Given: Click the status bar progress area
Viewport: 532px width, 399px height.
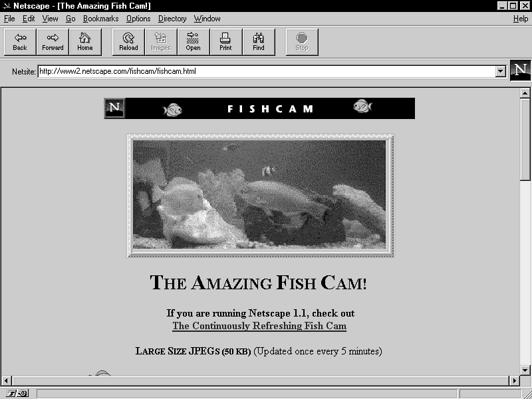Looking at the screenshot, I should click(x=247, y=394).
